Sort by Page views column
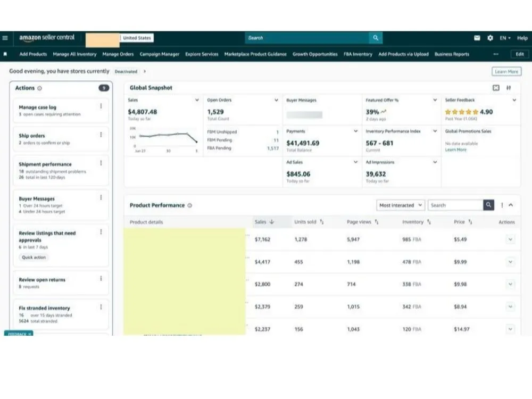 [x=377, y=222]
